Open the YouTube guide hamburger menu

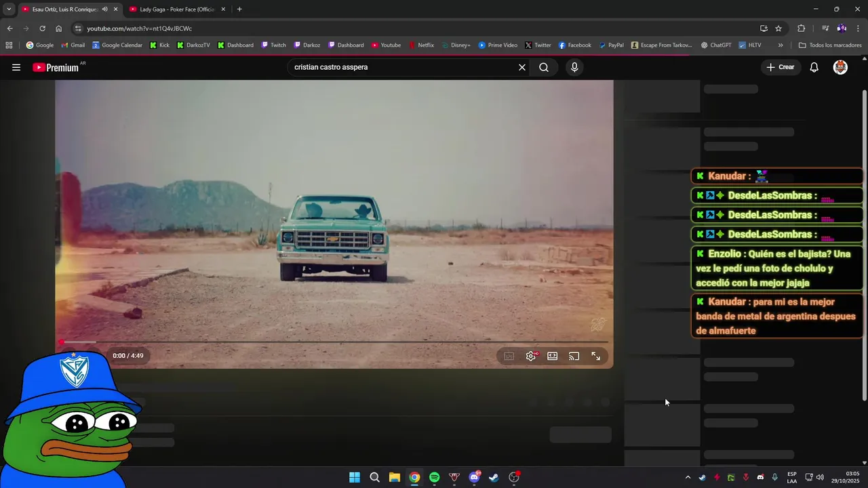point(16,67)
